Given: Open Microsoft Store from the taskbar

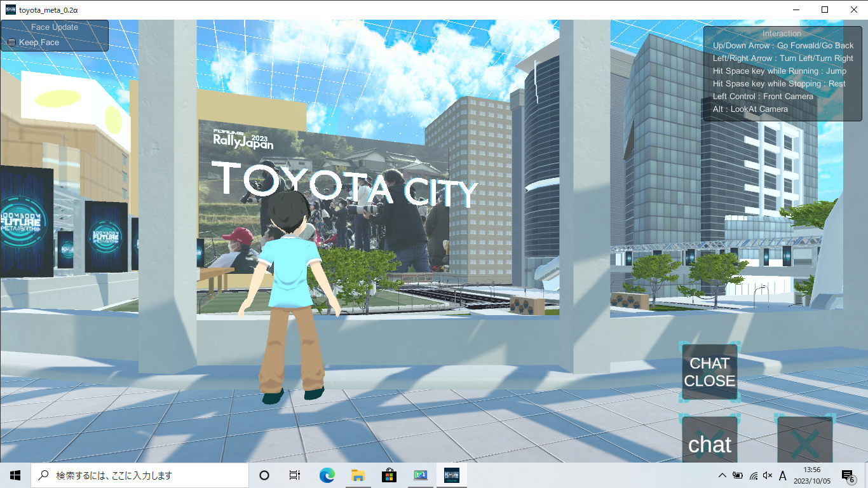Looking at the screenshot, I should (389, 475).
